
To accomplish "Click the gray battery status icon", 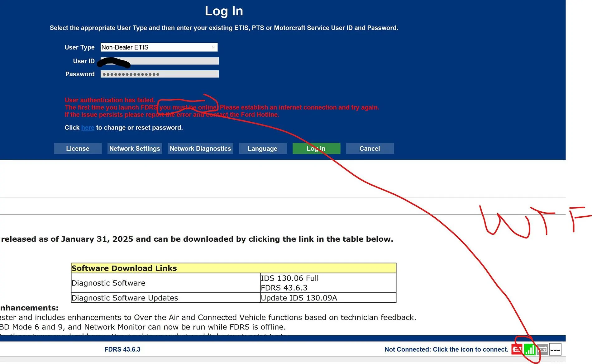I will click(542, 349).
